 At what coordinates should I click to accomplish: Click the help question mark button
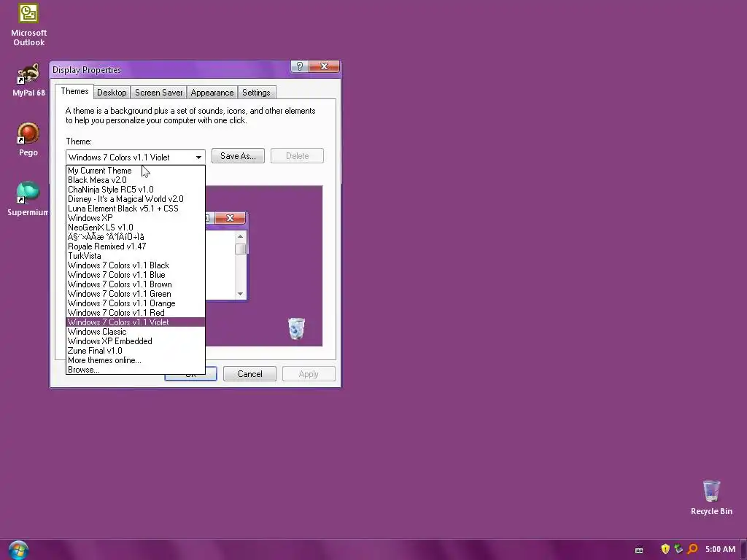(299, 66)
